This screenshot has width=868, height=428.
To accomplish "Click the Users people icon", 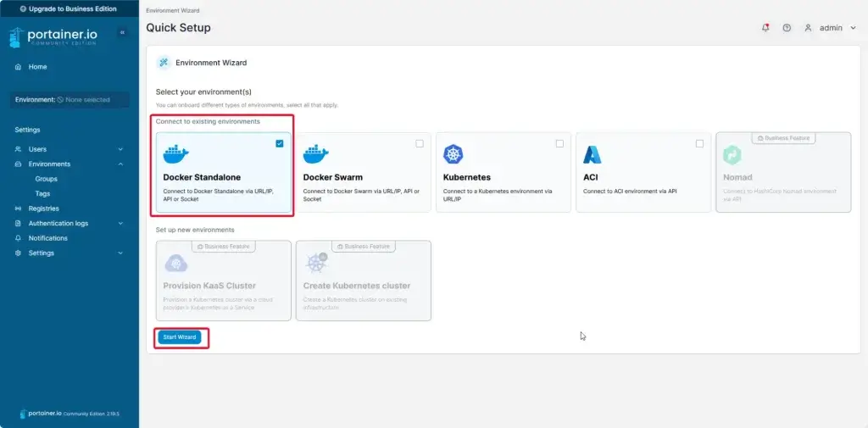I will coord(19,149).
